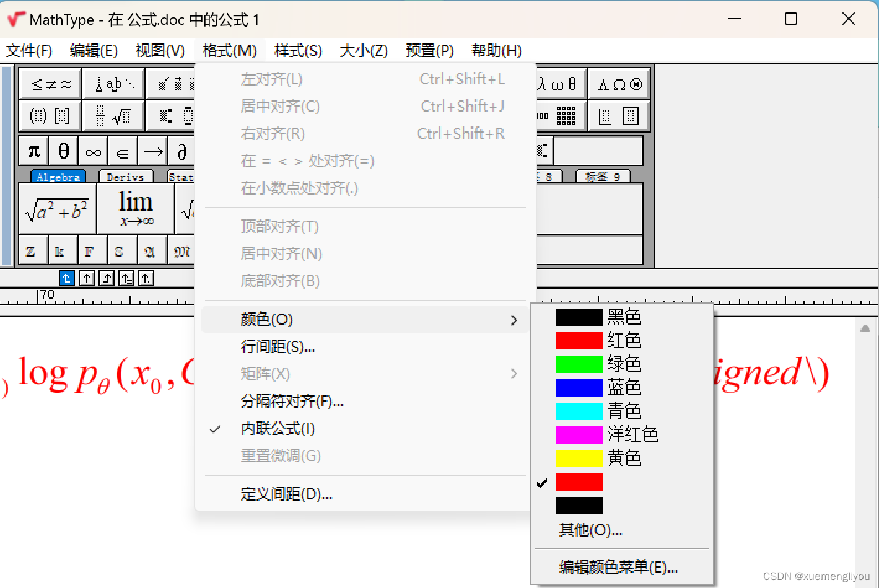879x588 pixels.
Task: Open the 编辑 menu
Action: tap(94, 51)
